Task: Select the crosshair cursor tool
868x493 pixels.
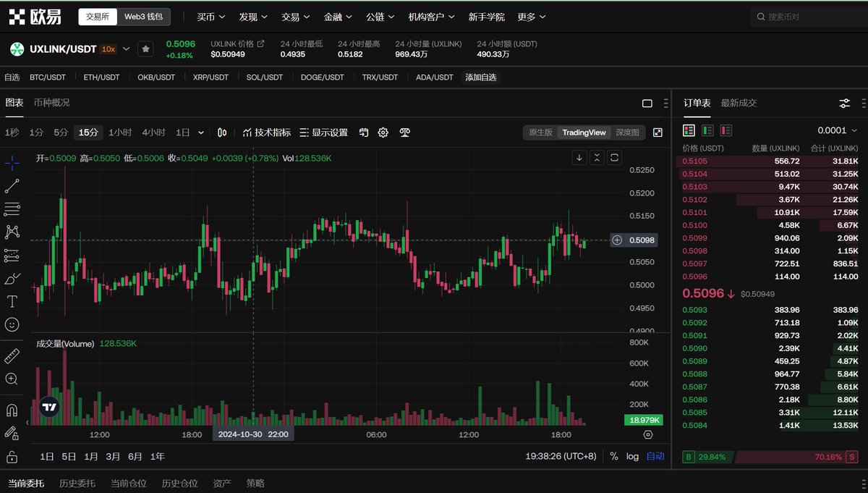Action: (12, 163)
